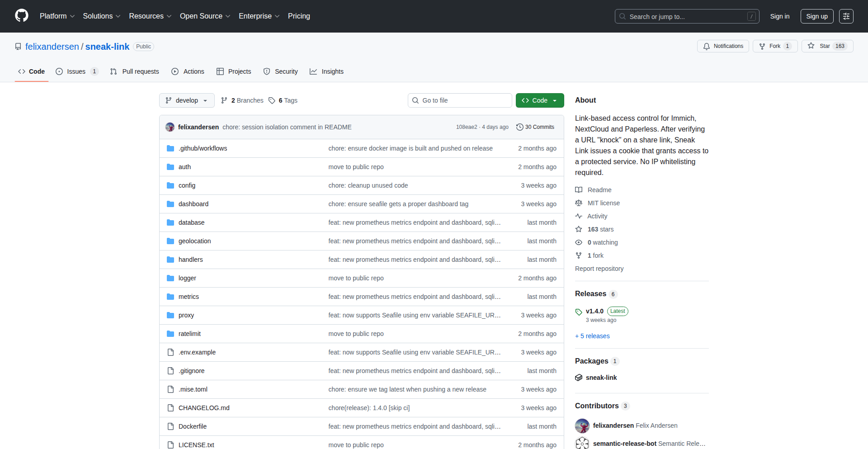Viewport: 868px width, 449px height.
Task: Click the appearance settings icon in header
Action: 846,16
